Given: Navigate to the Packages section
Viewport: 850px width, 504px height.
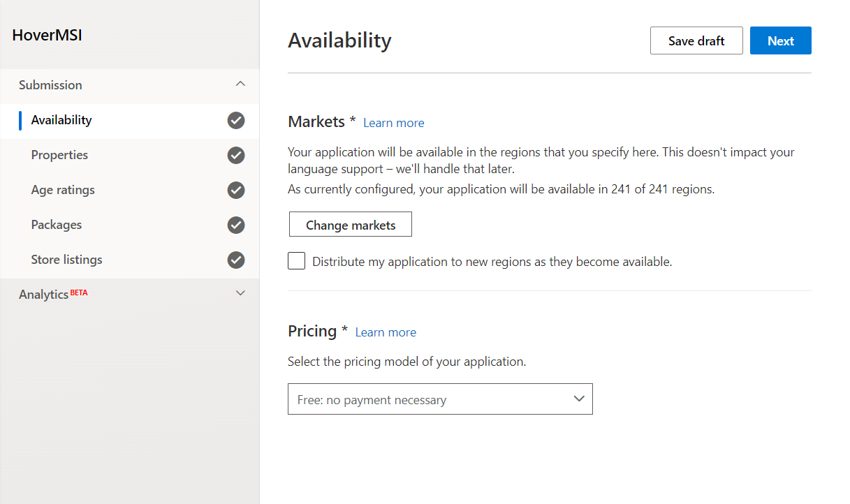Looking at the screenshot, I should (x=129, y=225).
